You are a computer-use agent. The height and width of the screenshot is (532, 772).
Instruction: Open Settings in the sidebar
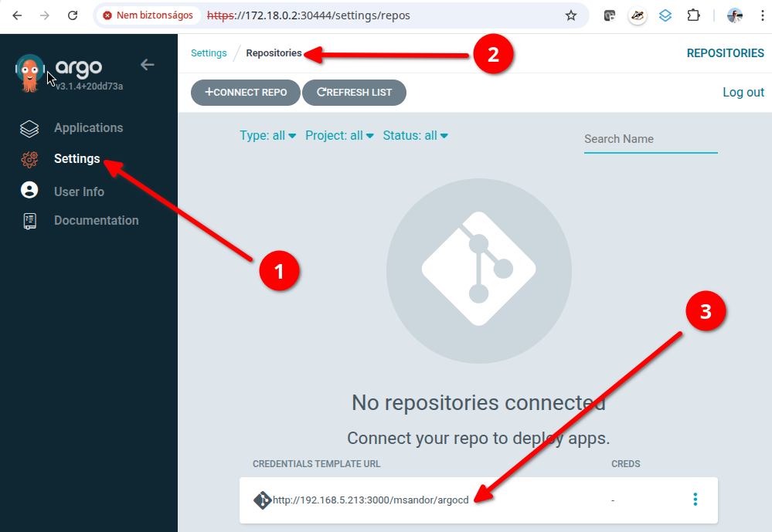tap(77, 159)
